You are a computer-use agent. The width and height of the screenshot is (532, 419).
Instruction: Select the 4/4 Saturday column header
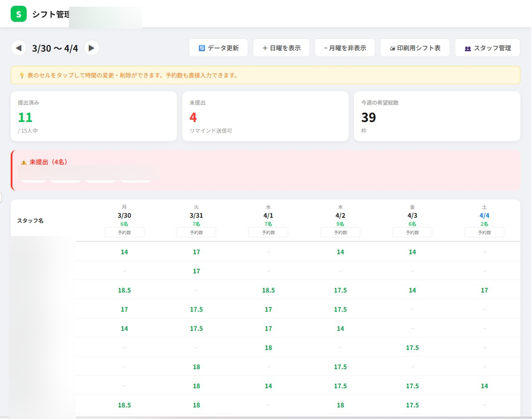(x=484, y=216)
